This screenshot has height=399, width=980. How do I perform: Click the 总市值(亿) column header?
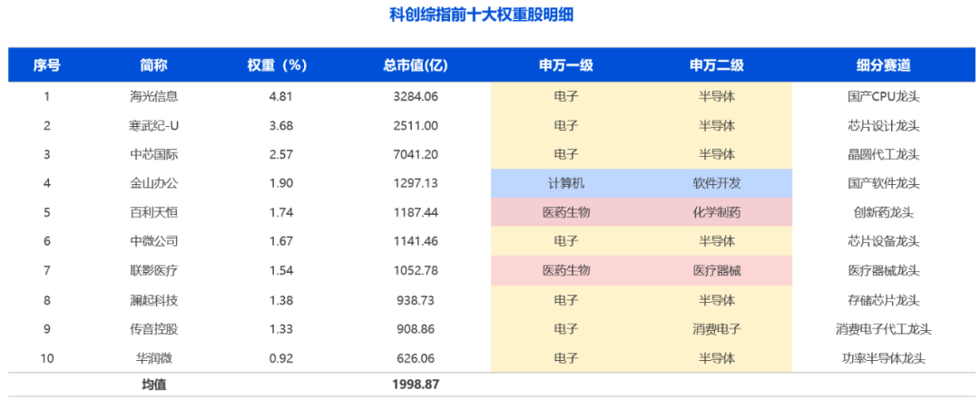(x=416, y=65)
